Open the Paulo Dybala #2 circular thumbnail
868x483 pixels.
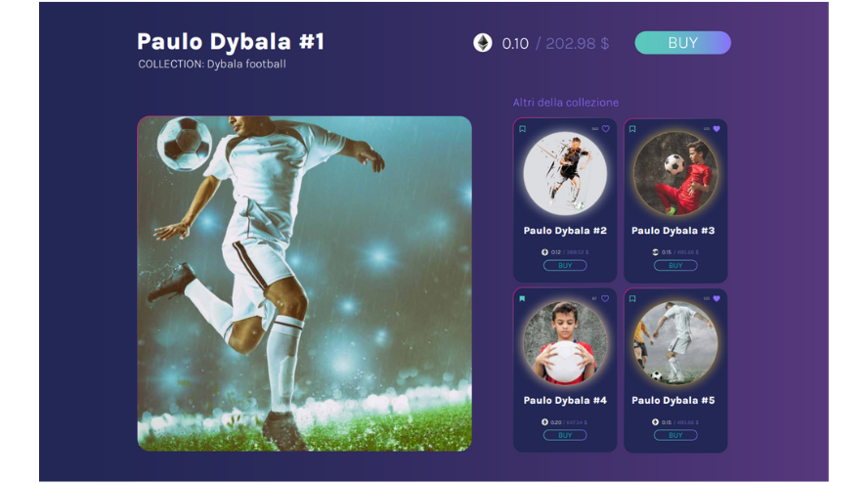(565, 173)
